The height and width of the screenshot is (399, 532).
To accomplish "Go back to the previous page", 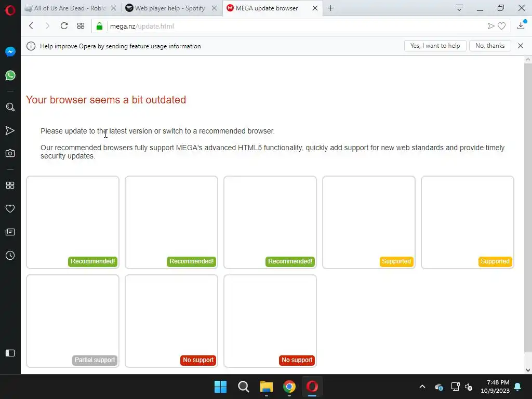I will pos(31,26).
